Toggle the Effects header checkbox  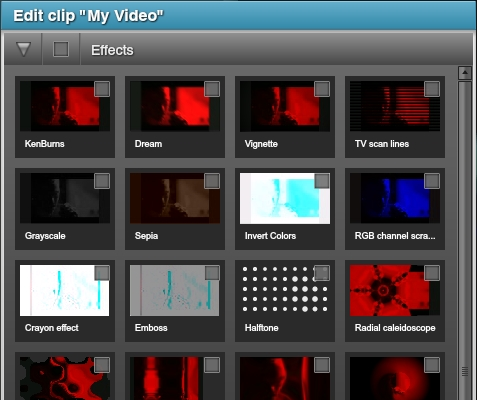point(61,49)
